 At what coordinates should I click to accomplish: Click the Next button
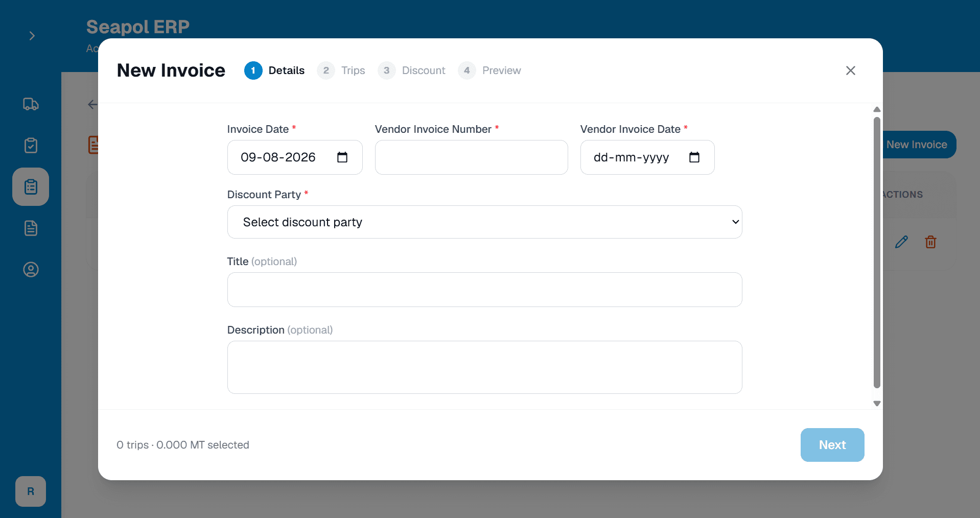(832, 445)
